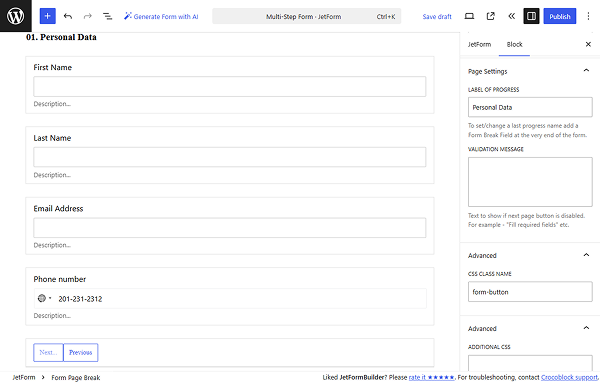Edit the Description under Email Address

click(x=52, y=245)
